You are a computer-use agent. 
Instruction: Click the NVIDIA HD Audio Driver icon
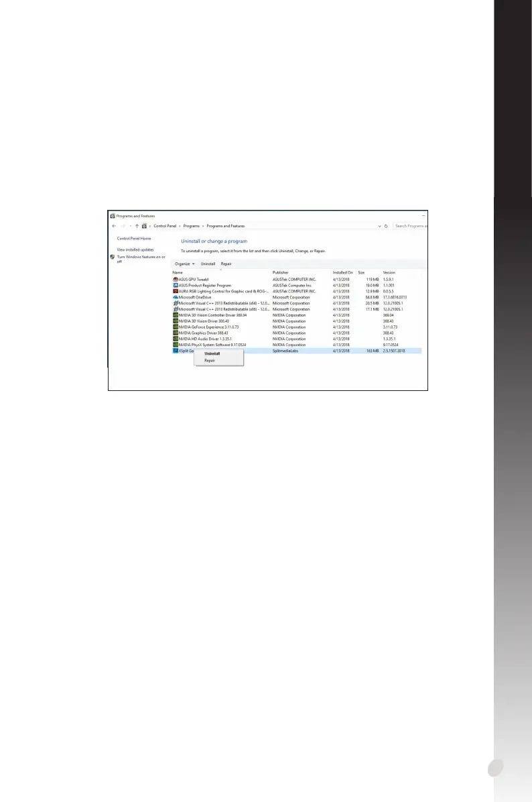(176, 339)
